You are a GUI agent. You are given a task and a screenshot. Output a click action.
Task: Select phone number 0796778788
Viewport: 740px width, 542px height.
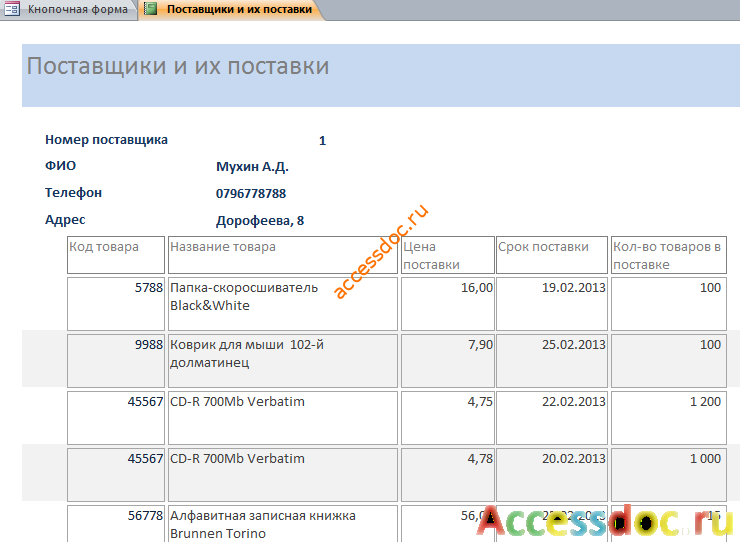pos(251,194)
